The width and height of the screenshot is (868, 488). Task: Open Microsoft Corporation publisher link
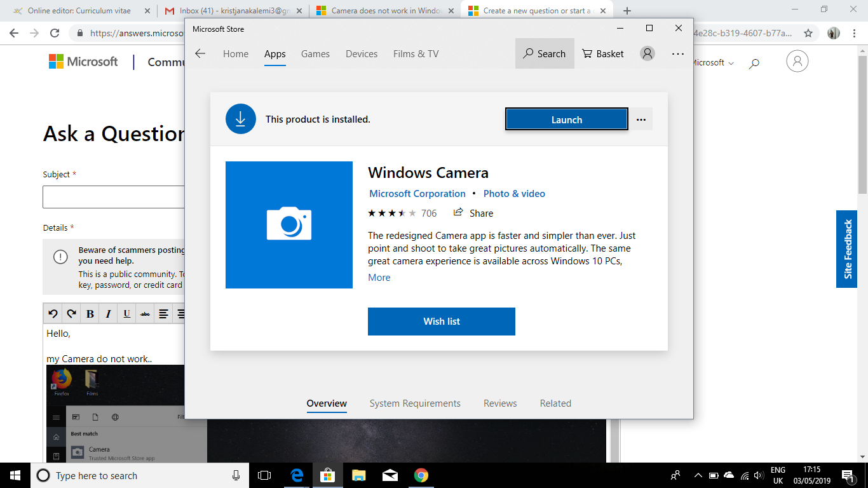point(417,194)
